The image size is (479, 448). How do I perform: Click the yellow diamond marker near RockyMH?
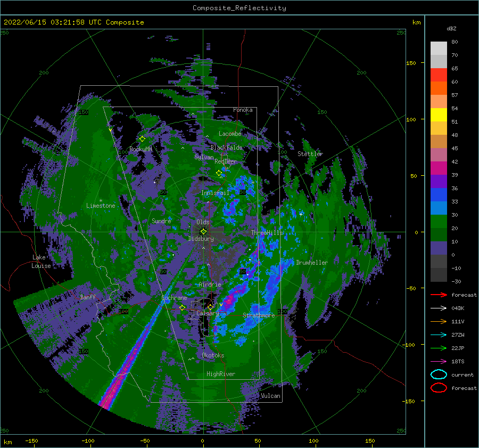(142, 139)
